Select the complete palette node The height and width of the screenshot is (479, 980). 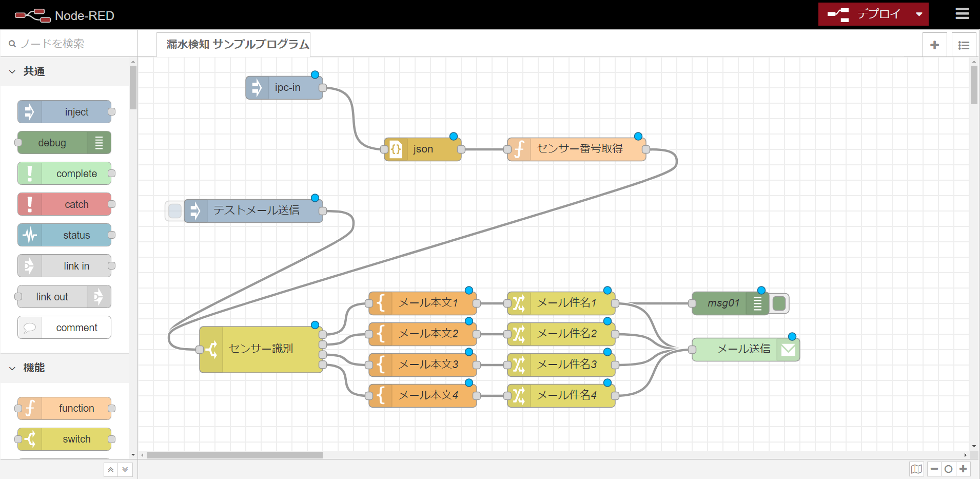65,174
